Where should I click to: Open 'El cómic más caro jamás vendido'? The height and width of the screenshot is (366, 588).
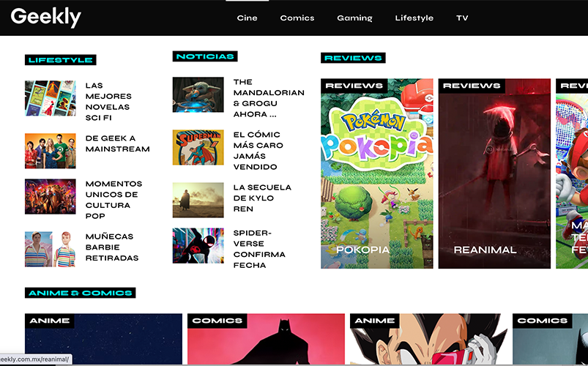[258, 151]
